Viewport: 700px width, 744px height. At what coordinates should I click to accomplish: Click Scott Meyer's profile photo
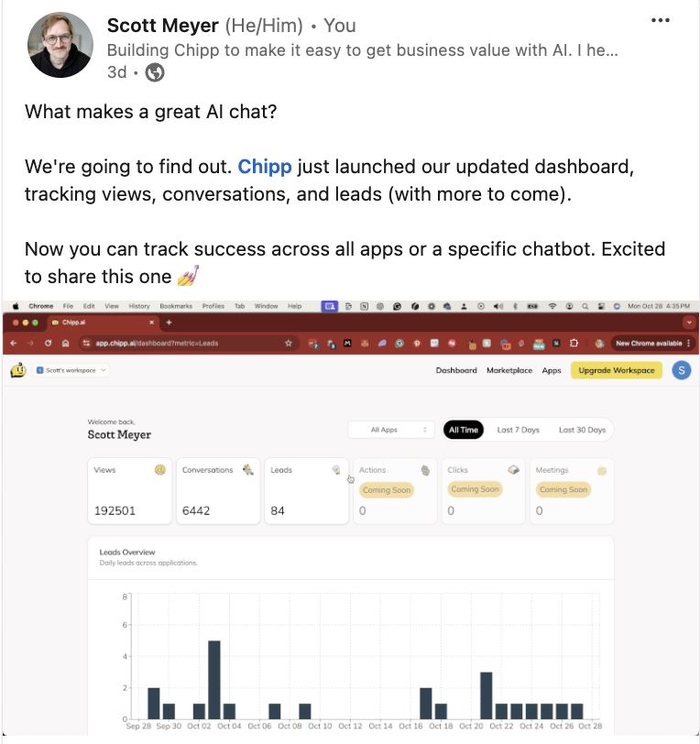coord(60,45)
